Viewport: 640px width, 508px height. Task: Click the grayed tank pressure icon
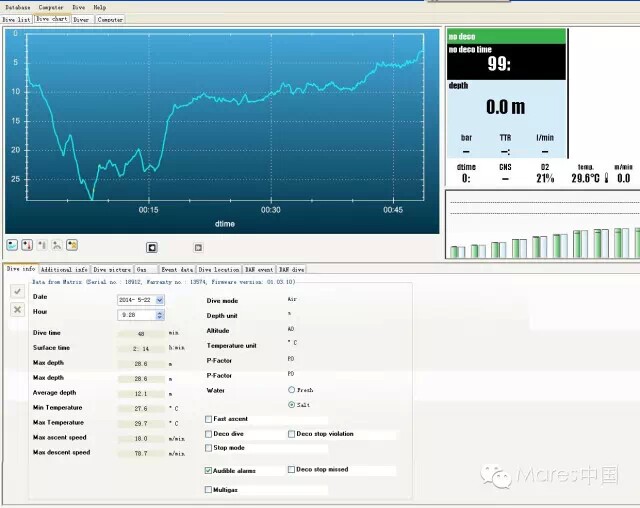42,245
